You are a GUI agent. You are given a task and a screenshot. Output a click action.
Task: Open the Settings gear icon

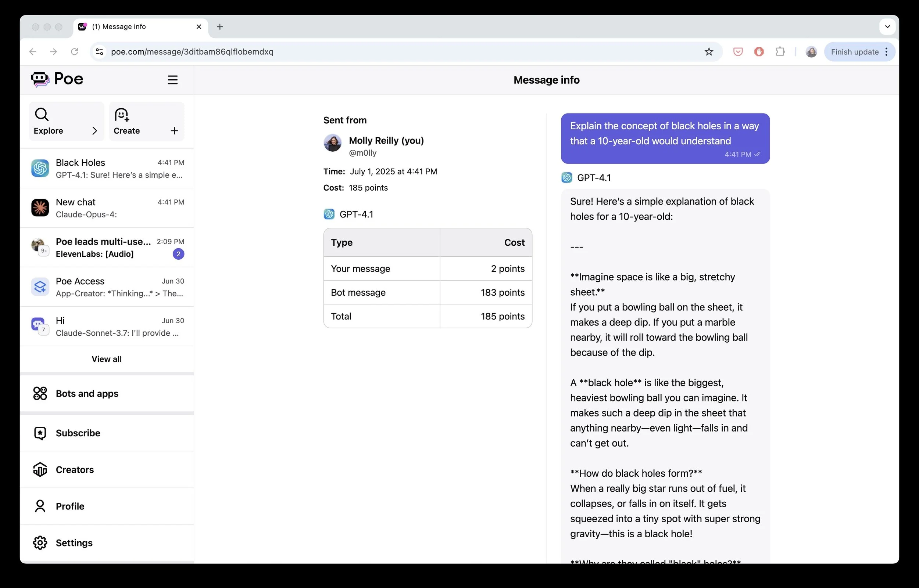point(40,542)
